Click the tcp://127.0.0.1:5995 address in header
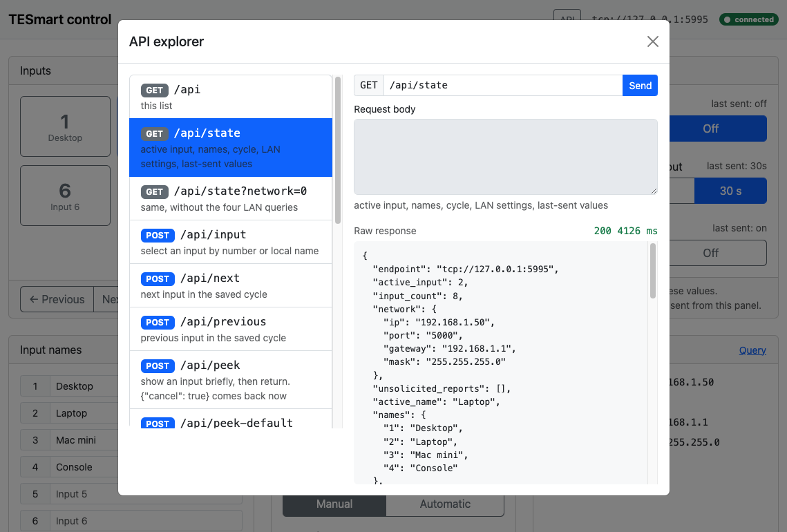Screen dimensions: 787x532 pyautogui.click(x=649, y=19)
